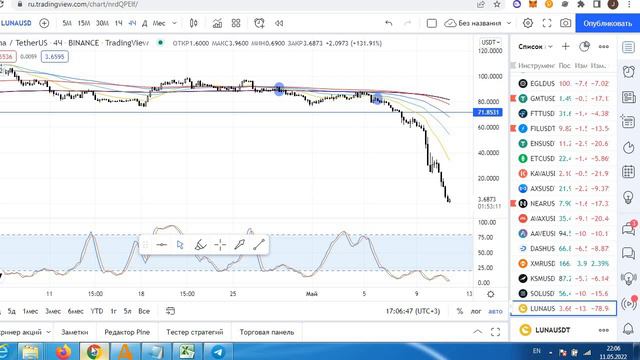This screenshot has height=360, width=640.
Task: Collapse bottom panel chevron
Action: (x=478, y=332)
